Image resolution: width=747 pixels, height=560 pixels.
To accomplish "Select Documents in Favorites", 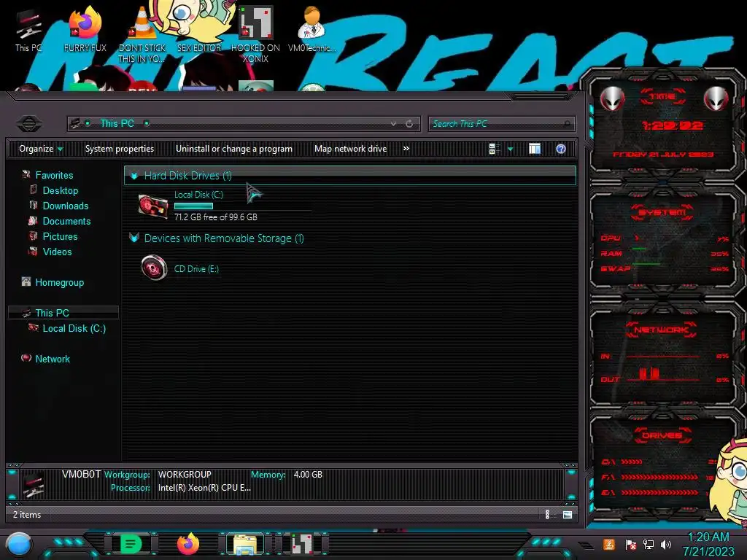I will tap(66, 221).
